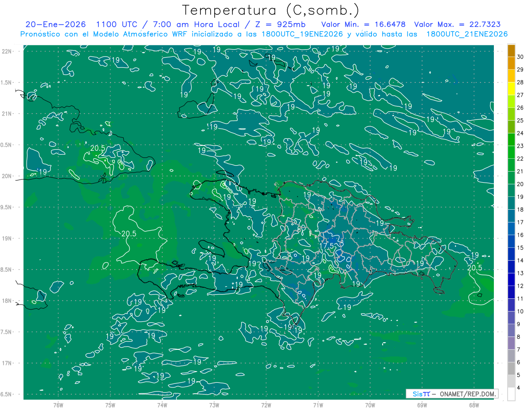The width and height of the screenshot is (532, 411).
Task: Select the '76W' longitude axis label
Action: click(x=58, y=405)
